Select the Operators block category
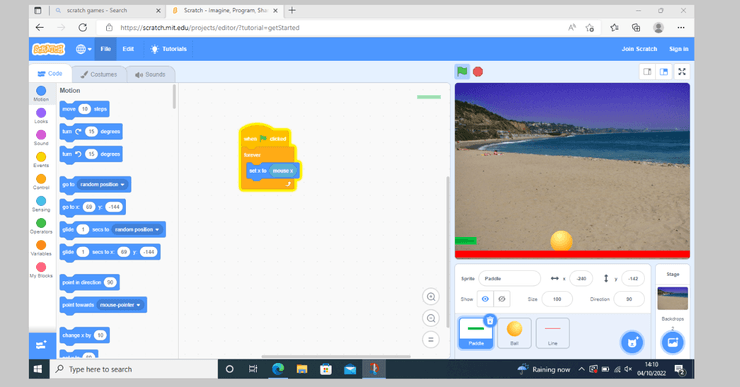This screenshot has height=387, width=740. (x=41, y=226)
